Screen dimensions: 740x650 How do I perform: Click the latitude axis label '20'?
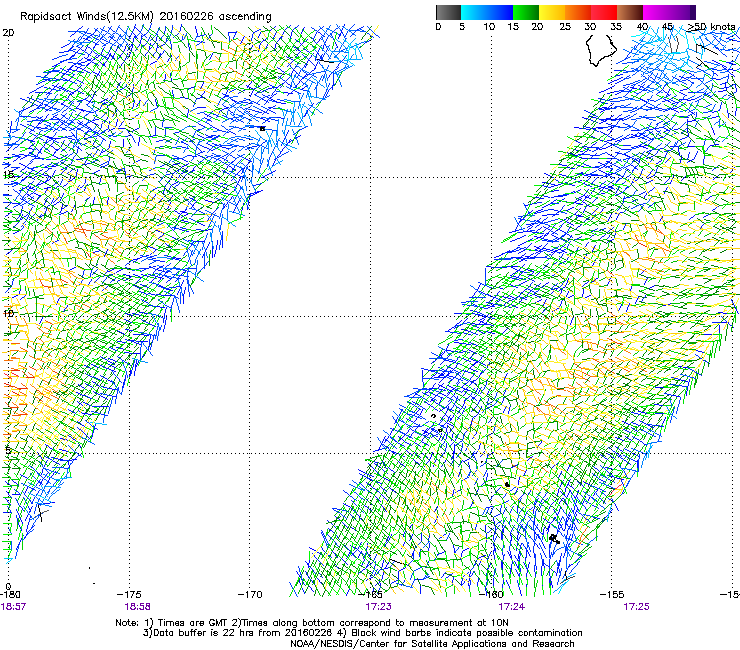tap(8, 33)
